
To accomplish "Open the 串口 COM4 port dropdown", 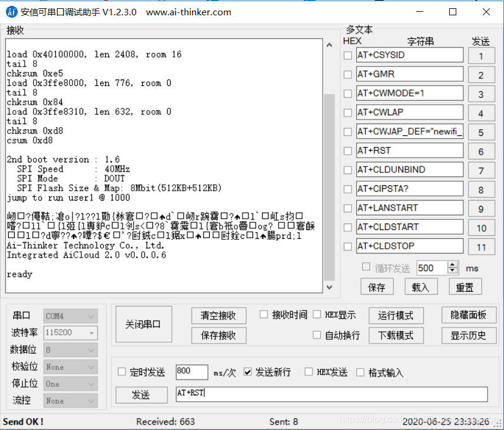I will tap(71, 316).
